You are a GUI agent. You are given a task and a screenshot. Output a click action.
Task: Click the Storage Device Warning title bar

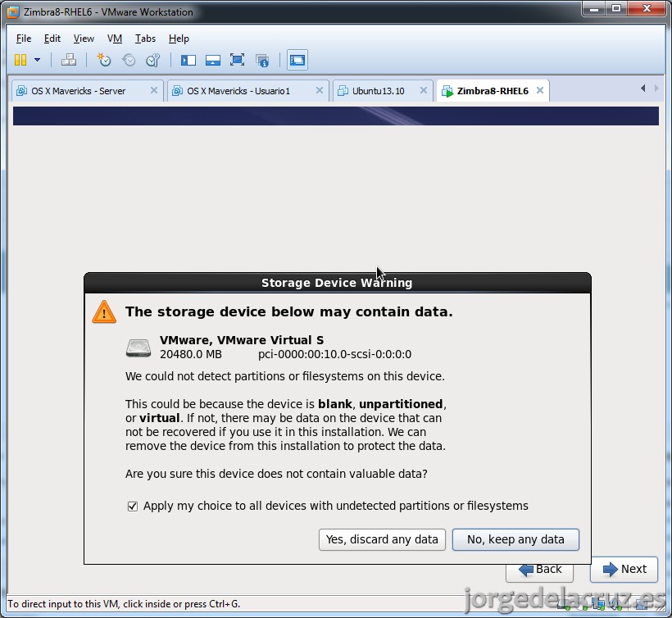click(338, 283)
